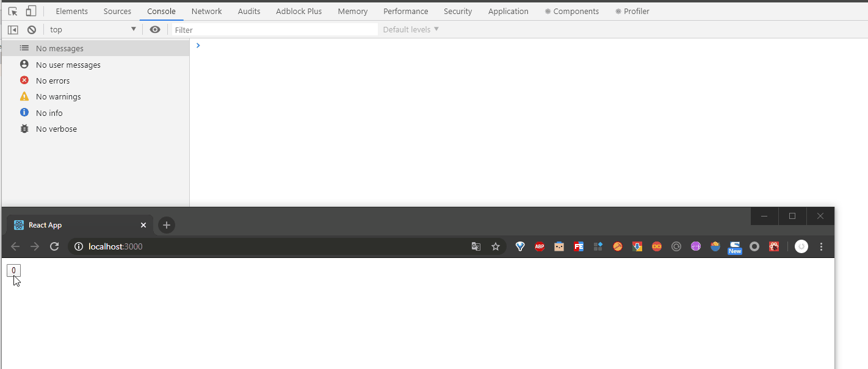868x369 pixels.
Task: Close the React App browser tab
Action: click(143, 225)
